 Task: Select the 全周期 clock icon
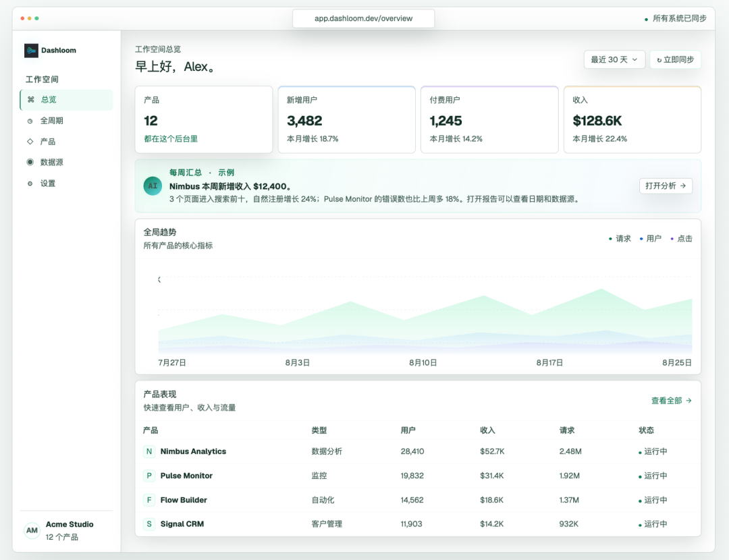coord(30,121)
